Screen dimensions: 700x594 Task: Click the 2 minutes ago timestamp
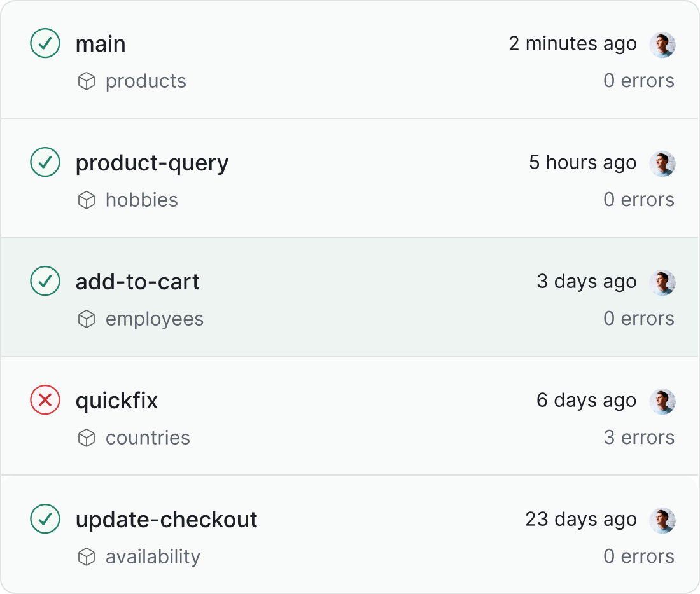point(571,44)
